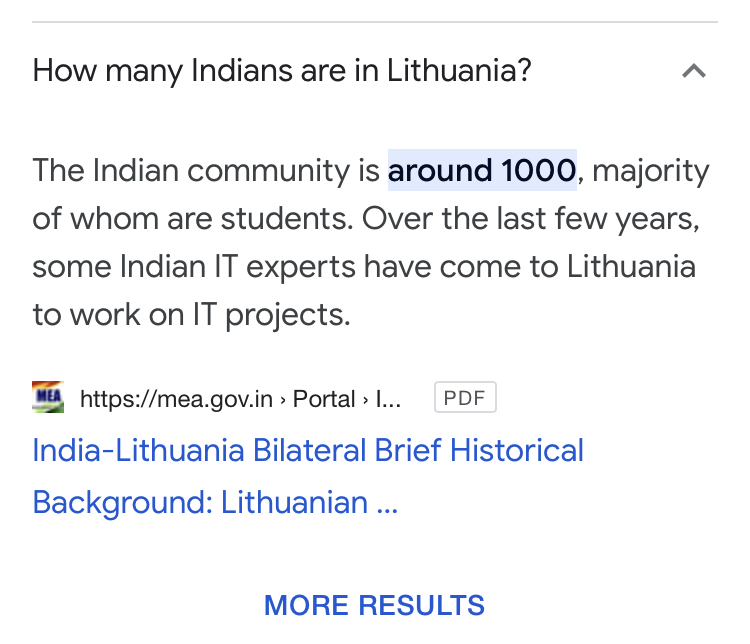The image size is (750, 644).
Task: Click the 'Background: Lithuanian ...' title line
Action: [215, 502]
